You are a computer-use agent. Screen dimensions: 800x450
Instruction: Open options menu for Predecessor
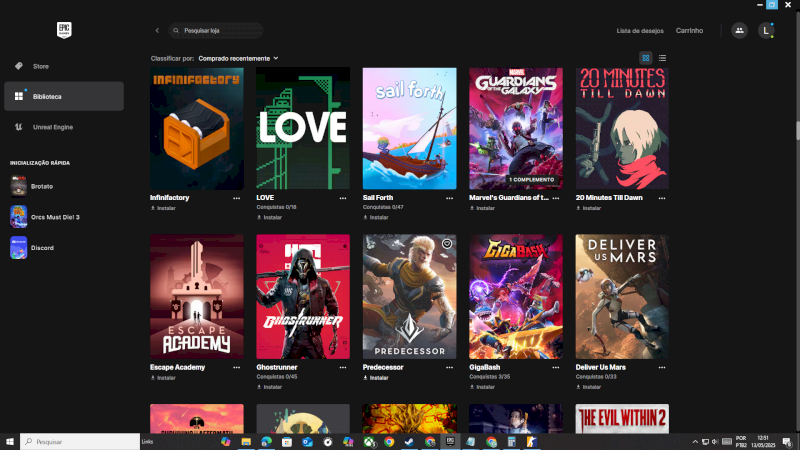(449, 367)
